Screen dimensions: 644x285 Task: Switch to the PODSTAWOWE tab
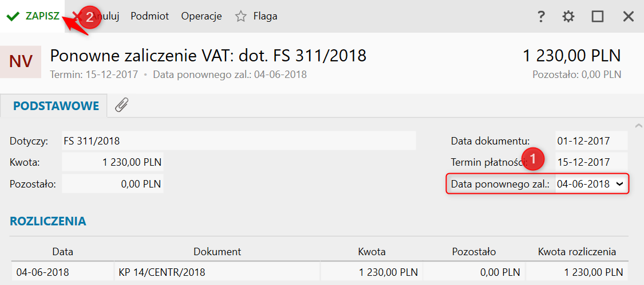tap(56, 106)
